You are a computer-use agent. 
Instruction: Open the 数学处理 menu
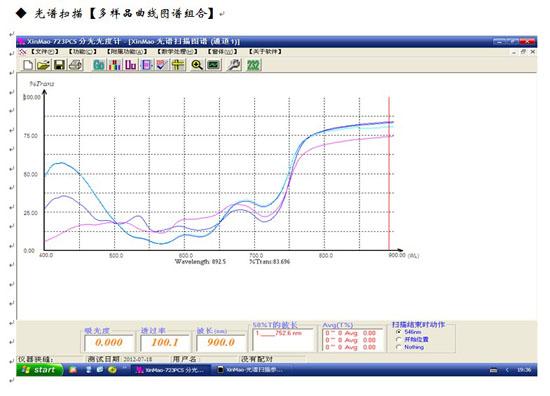coord(177,52)
